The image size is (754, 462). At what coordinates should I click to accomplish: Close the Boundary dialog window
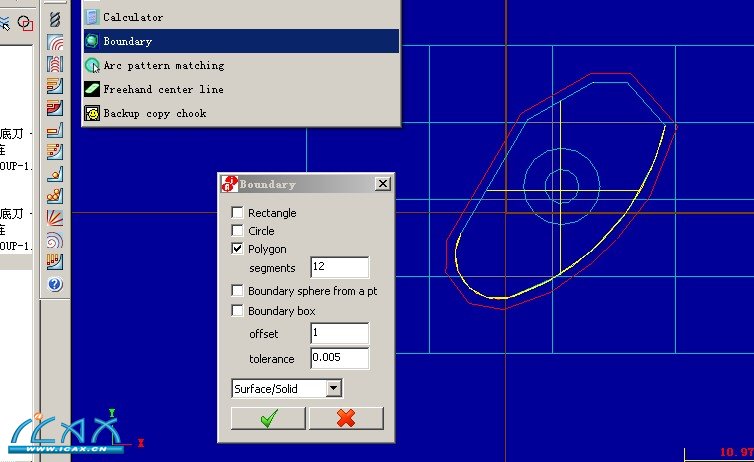pos(383,184)
